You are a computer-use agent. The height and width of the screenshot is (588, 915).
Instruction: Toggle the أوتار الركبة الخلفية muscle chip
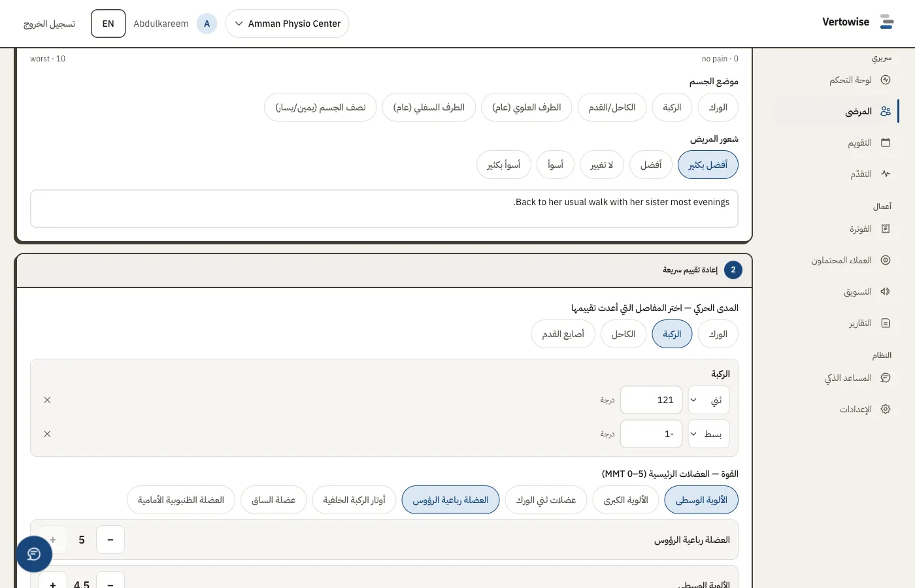click(354, 500)
